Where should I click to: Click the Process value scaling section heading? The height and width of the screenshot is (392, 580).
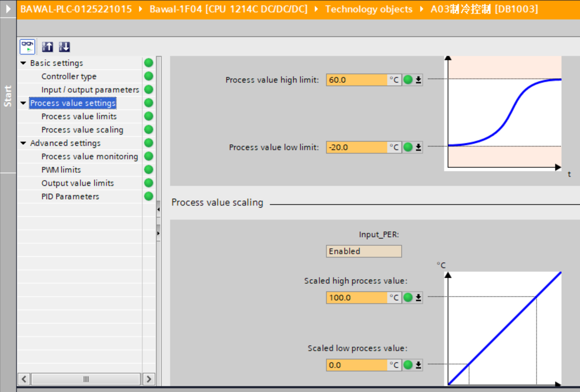point(217,202)
